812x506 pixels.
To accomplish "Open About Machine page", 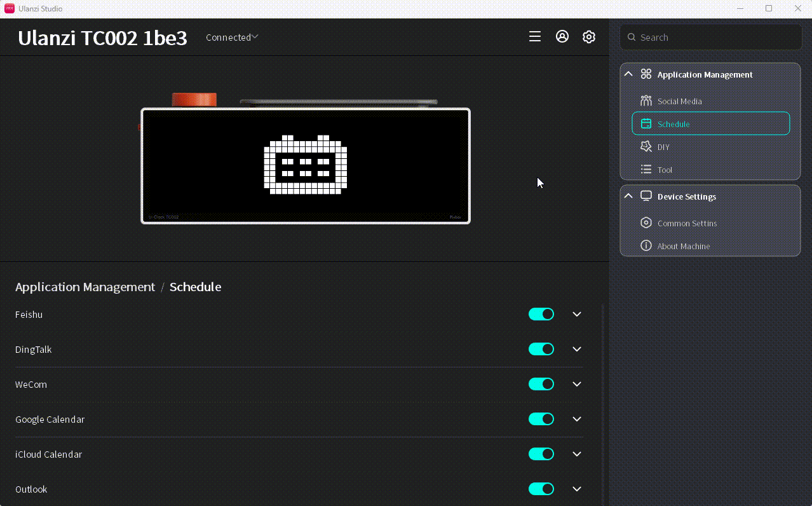I will pyautogui.click(x=710, y=246).
